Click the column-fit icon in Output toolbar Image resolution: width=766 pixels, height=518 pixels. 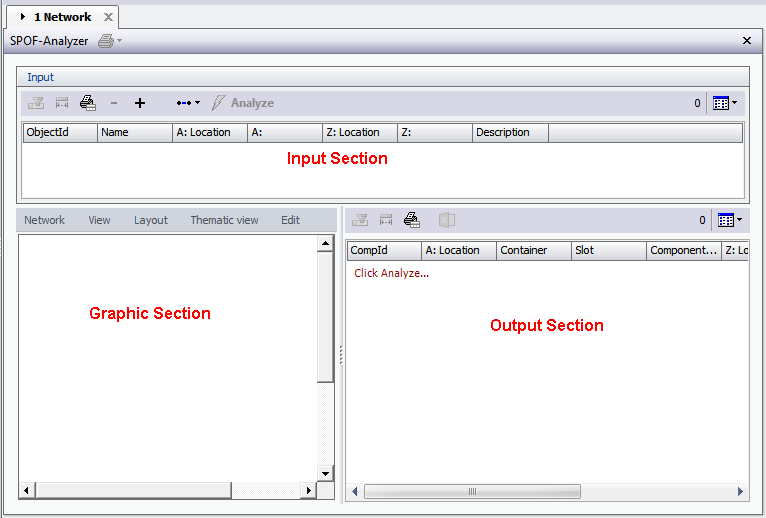click(x=386, y=220)
